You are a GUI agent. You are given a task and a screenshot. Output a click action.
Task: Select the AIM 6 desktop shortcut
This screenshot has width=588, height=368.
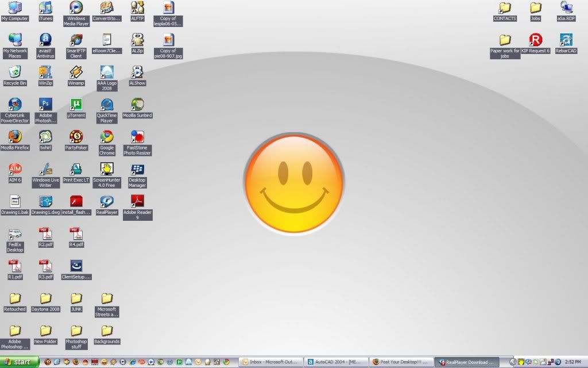tap(14, 172)
